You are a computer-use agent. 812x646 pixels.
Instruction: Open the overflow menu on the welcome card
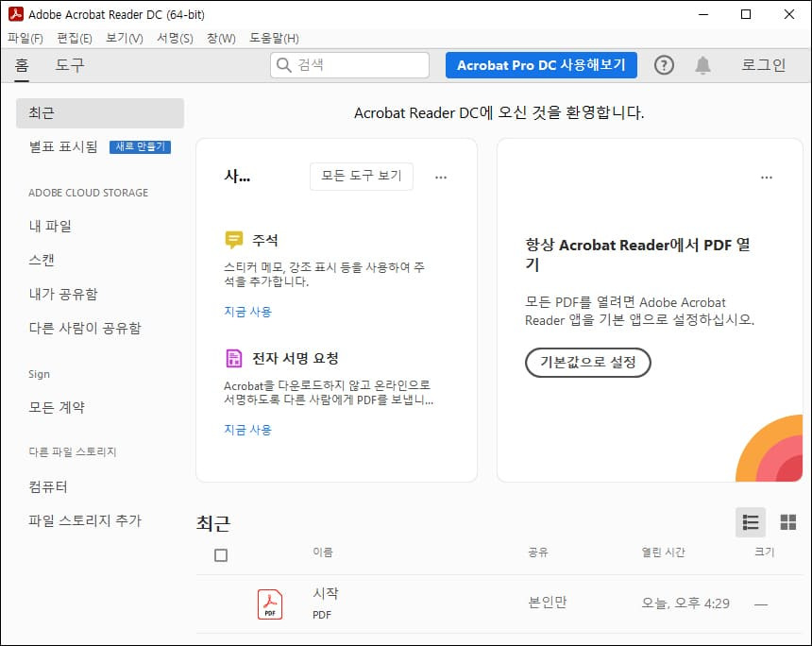point(767,177)
